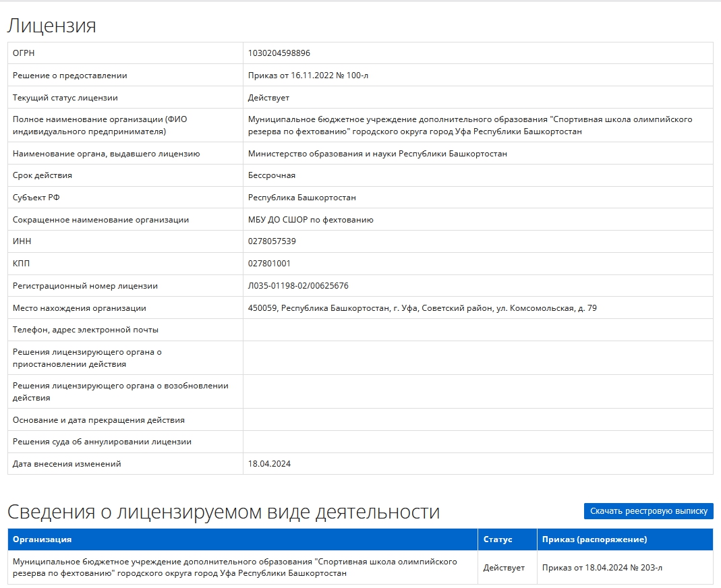The height and width of the screenshot is (588, 721).
Task: Click the organization address on Комсомольская street
Action: pos(422,308)
